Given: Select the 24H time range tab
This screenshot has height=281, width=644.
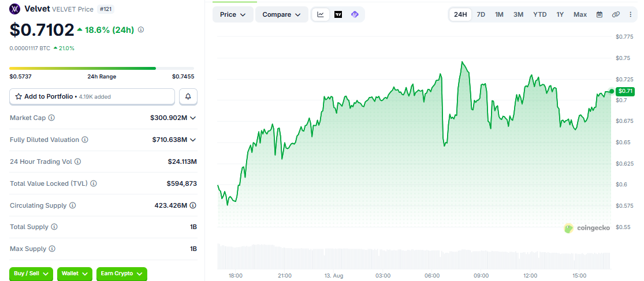Looking at the screenshot, I should pyautogui.click(x=460, y=14).
